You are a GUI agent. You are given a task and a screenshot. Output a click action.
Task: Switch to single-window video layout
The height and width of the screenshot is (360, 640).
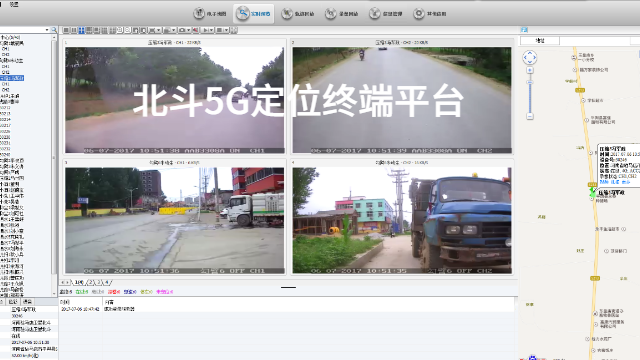[66, 30]
